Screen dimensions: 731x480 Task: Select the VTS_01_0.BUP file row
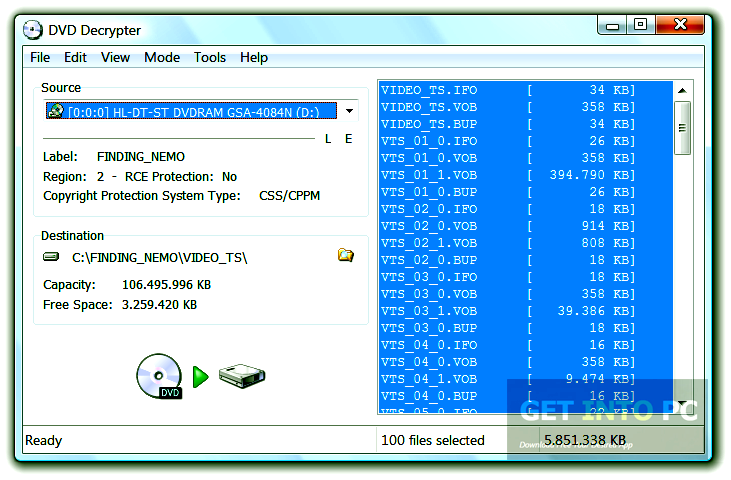tap(526, 192)
